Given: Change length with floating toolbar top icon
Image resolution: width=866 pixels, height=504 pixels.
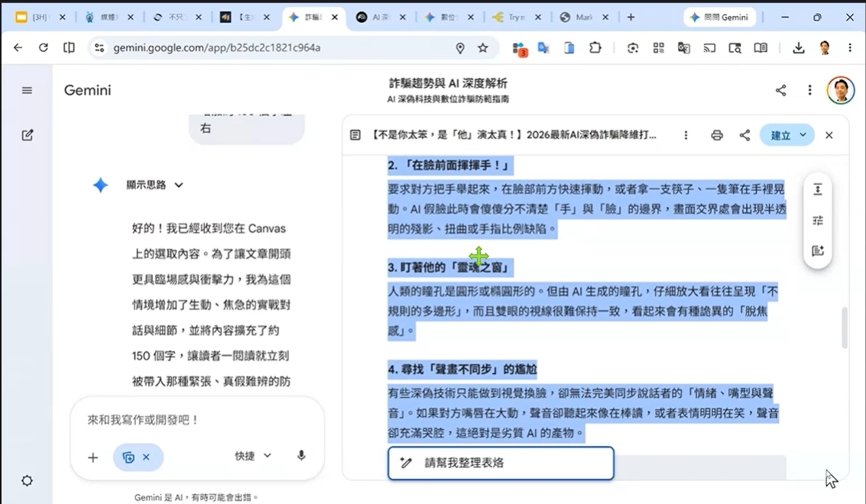Looking at the screenshot, I should 817,190.
